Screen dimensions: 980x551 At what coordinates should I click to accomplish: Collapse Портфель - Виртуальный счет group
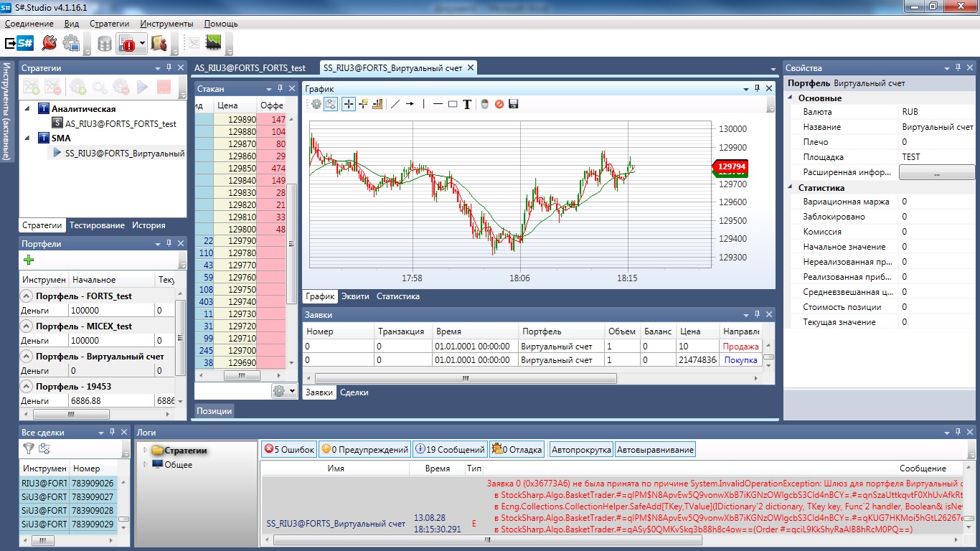coord(26,356)
